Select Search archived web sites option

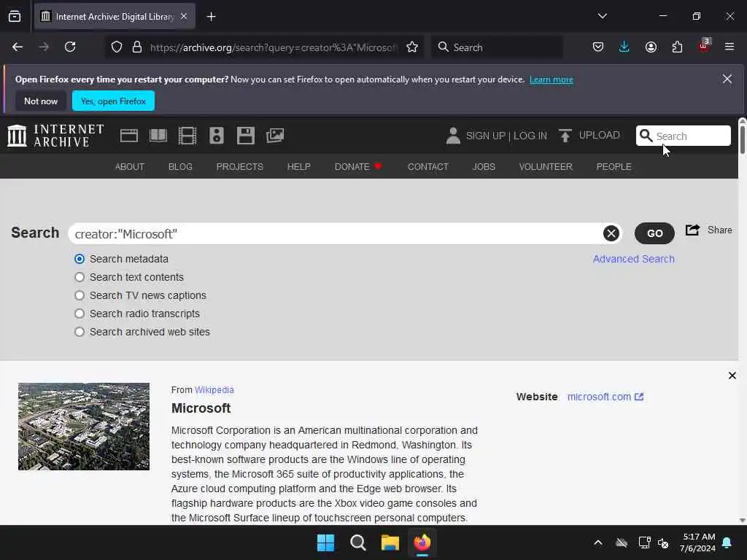(x=80, y=332)
